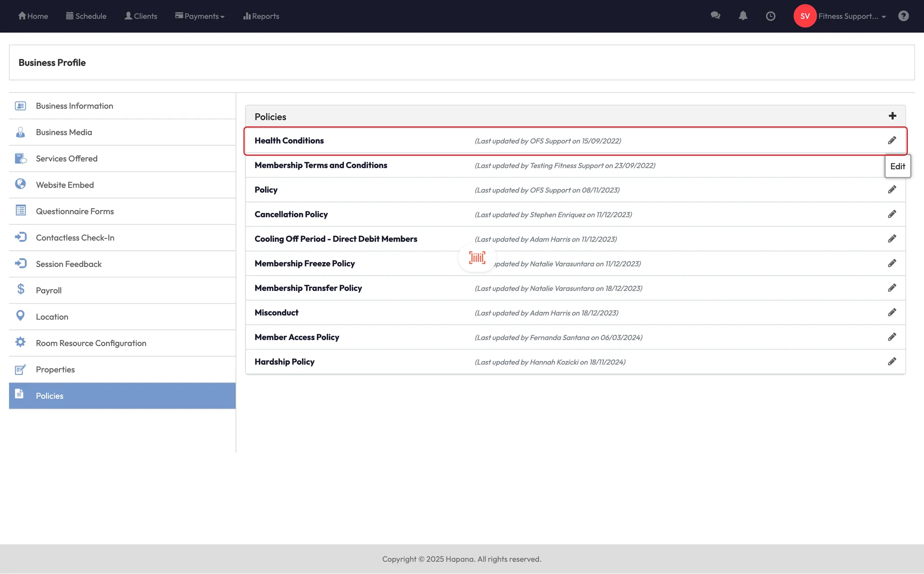Go to the Schedule menu

point(86,16)
